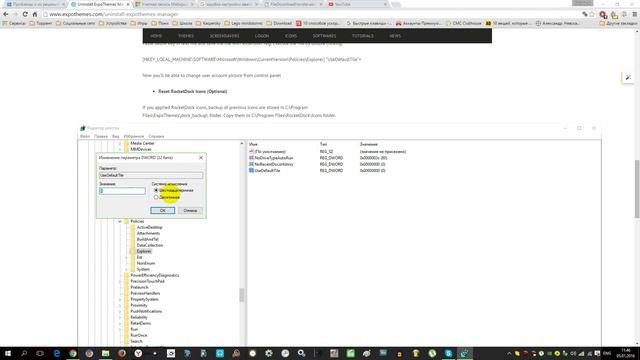The width and height of the screenshot is (640, 360).
Task: Open the Download bookmarks folder
Action: point(279,23)
